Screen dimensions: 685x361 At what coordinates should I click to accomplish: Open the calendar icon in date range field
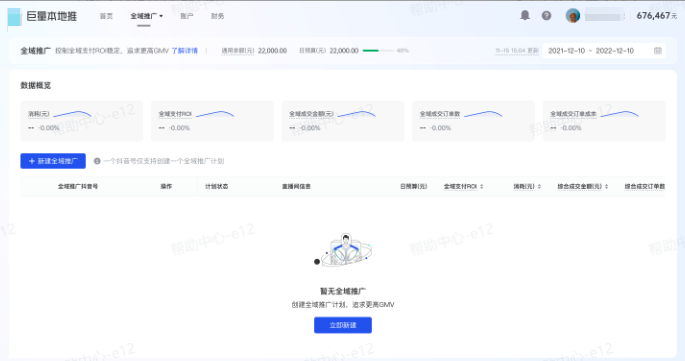coord(657,51)
